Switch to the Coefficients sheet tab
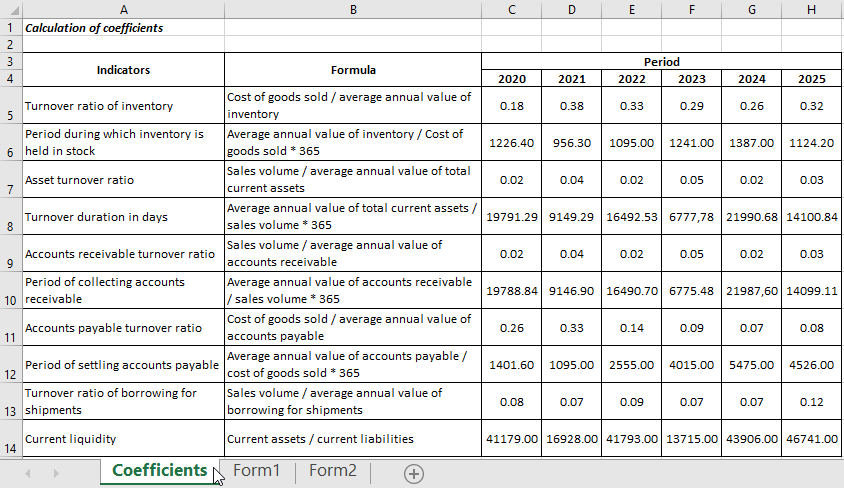The width and height of the screenshot is (844, 488). click(159, 470)
